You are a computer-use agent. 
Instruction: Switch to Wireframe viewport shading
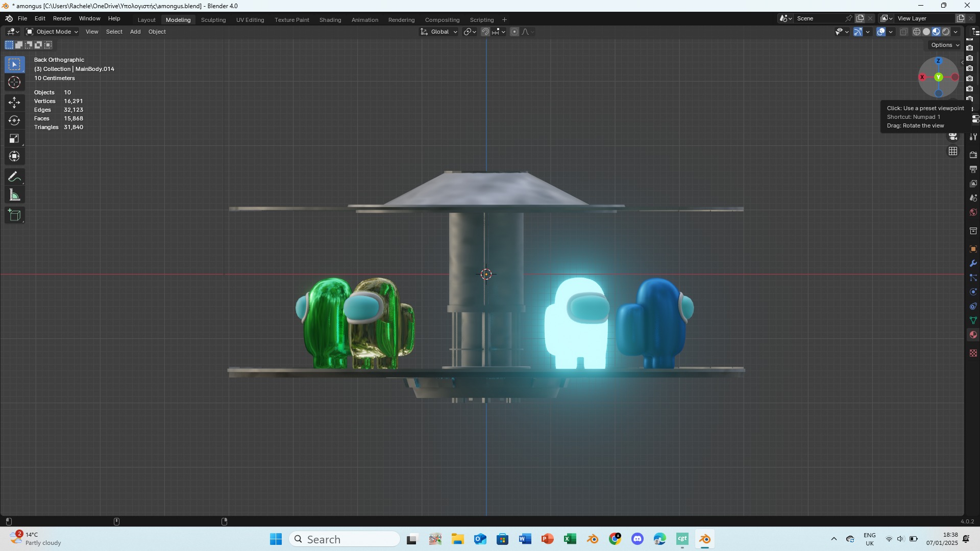click(x=917, y=32)
